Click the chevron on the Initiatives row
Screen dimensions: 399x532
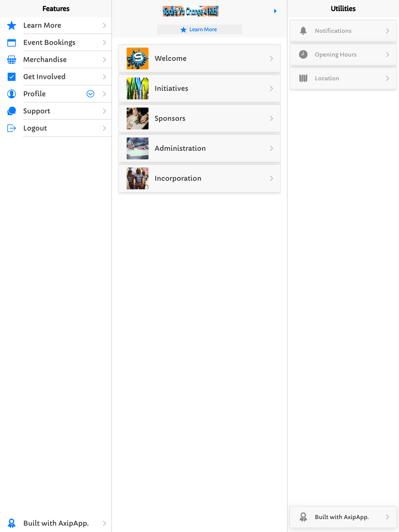point(271,89)
